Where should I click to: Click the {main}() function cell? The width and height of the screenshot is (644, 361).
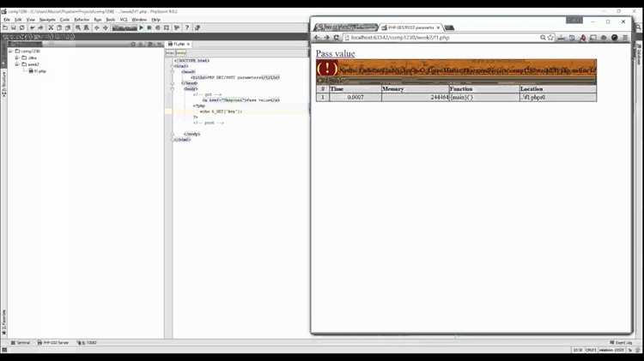click(x=484, y=97)
